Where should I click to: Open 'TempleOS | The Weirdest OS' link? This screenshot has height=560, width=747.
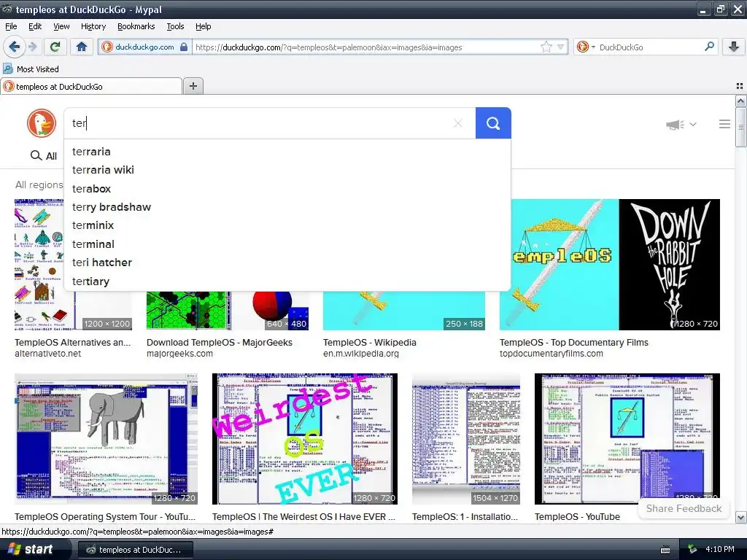click(303, 517)
